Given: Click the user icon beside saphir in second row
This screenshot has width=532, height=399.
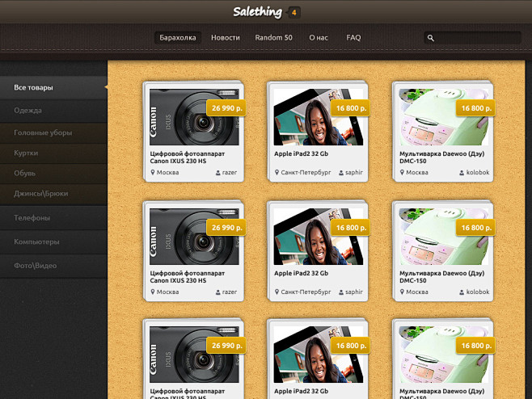Looking at the screenshot, I should [341, 292].
